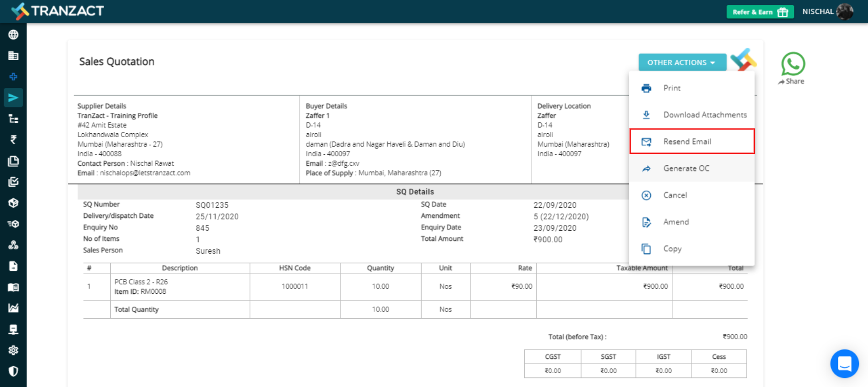Select Generate OC from the menu
The width and height of the screenshot is (868, 387).
tap(692, 168)
